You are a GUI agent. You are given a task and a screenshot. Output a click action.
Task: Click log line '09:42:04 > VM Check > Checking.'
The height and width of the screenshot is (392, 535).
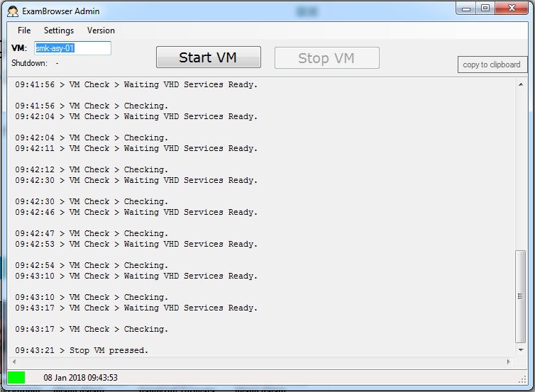coord(92,138)
